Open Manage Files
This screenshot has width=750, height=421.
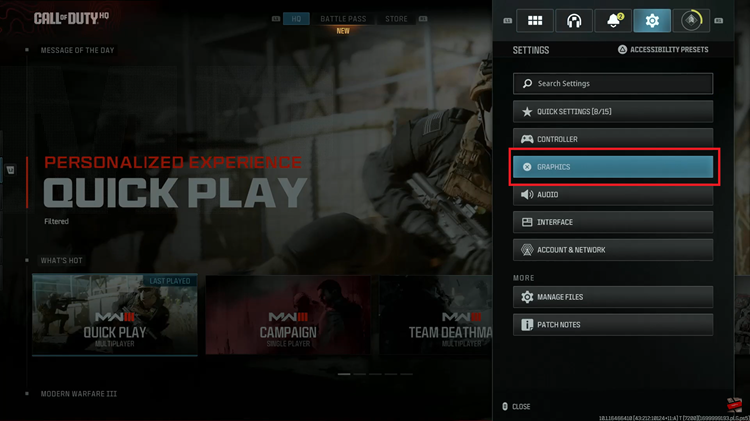(613, 297)
